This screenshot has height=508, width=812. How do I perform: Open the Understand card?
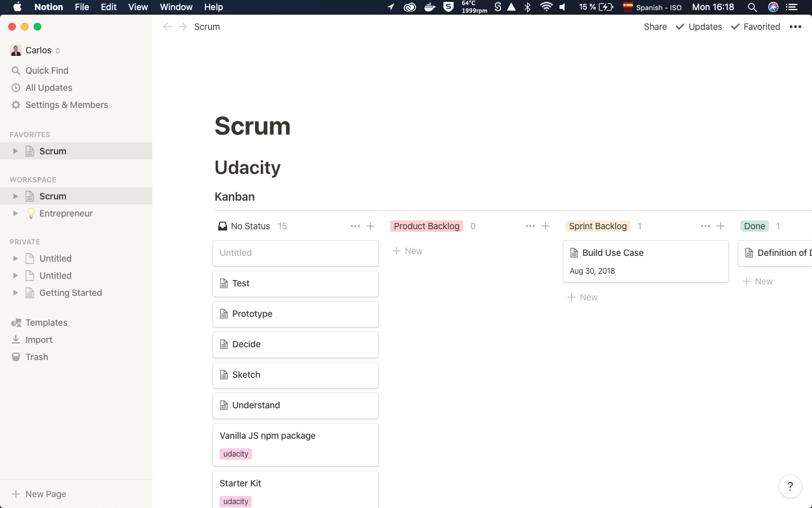[296, 405]
